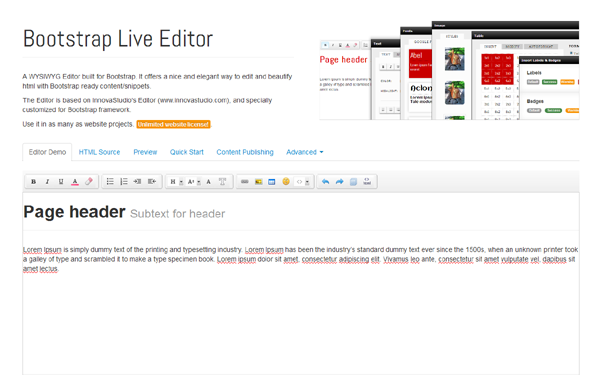Insert a table with the table icon

point(272,182)
